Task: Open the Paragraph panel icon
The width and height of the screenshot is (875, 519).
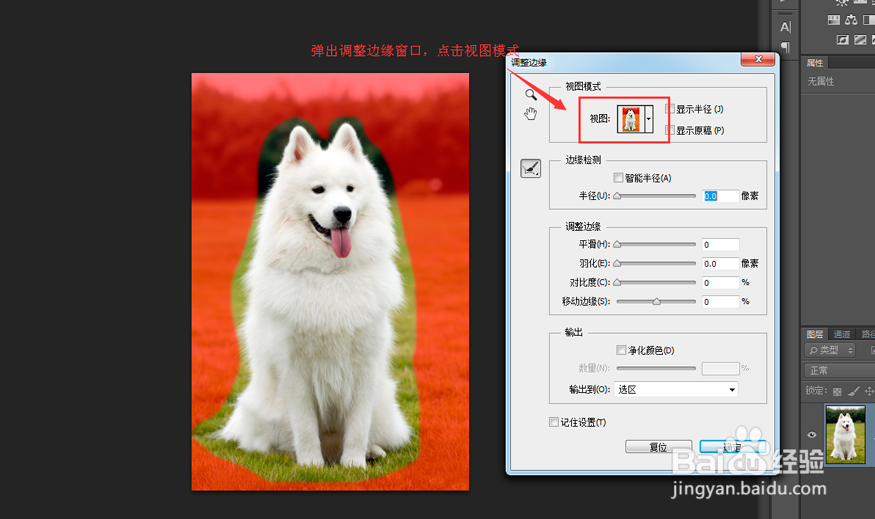Action: tap(785, 47)
